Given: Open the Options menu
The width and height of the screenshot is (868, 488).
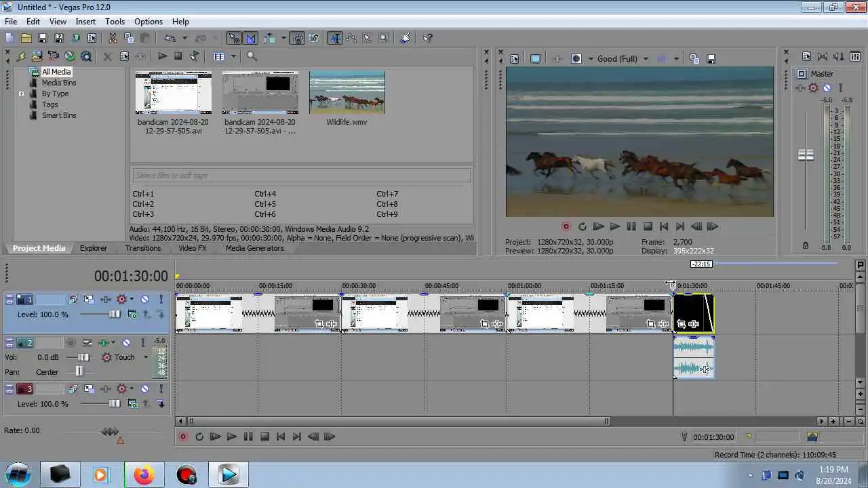Looking at the screenshot, I should click(149, 22).
